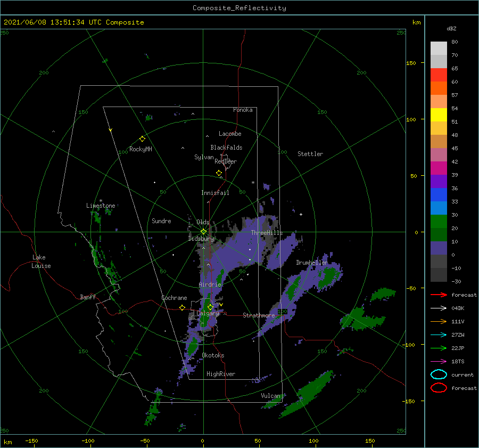This screenshot has width=479, height=448.
Task: Click the Airdrie town label
Action: point(210,284)
